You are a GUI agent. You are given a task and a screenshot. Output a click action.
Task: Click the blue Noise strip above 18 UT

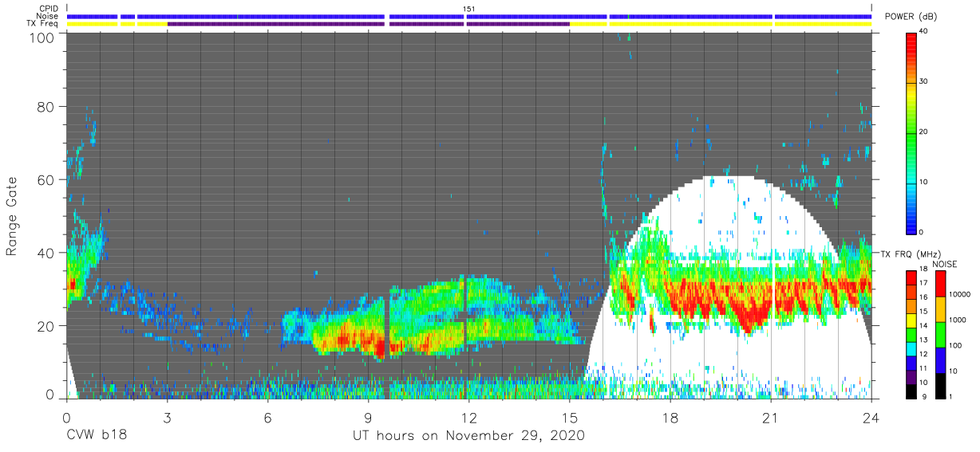pyautogui.click(x=690, y=16)
